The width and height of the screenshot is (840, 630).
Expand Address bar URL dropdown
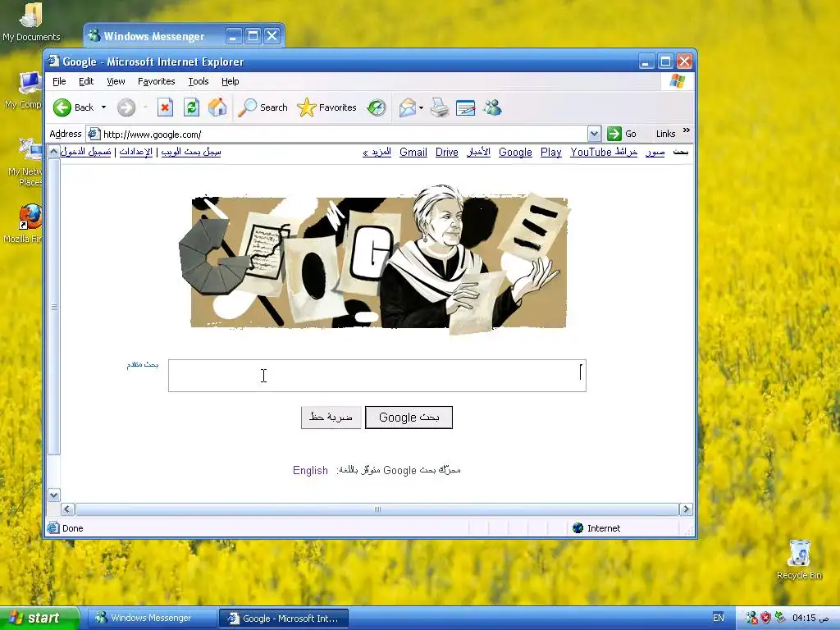[594, 134]
